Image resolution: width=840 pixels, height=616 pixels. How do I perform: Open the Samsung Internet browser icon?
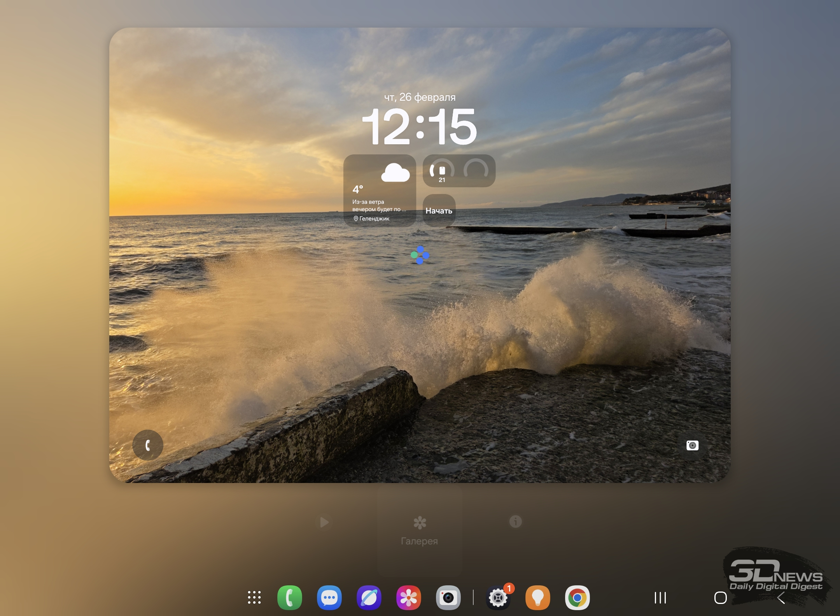point(369,597)
